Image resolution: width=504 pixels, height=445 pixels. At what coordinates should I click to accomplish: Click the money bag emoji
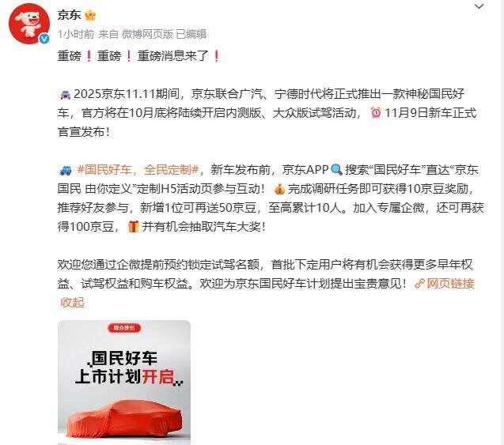(279, 189)
